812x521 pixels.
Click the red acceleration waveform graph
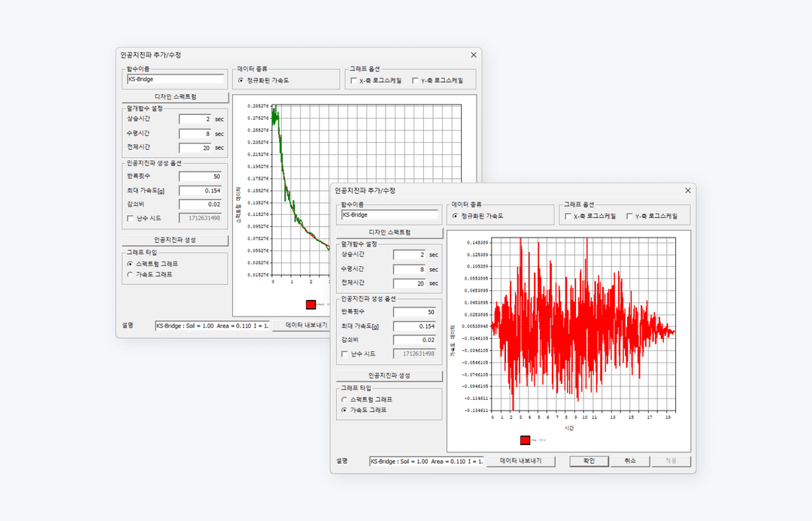click(583, 325)
